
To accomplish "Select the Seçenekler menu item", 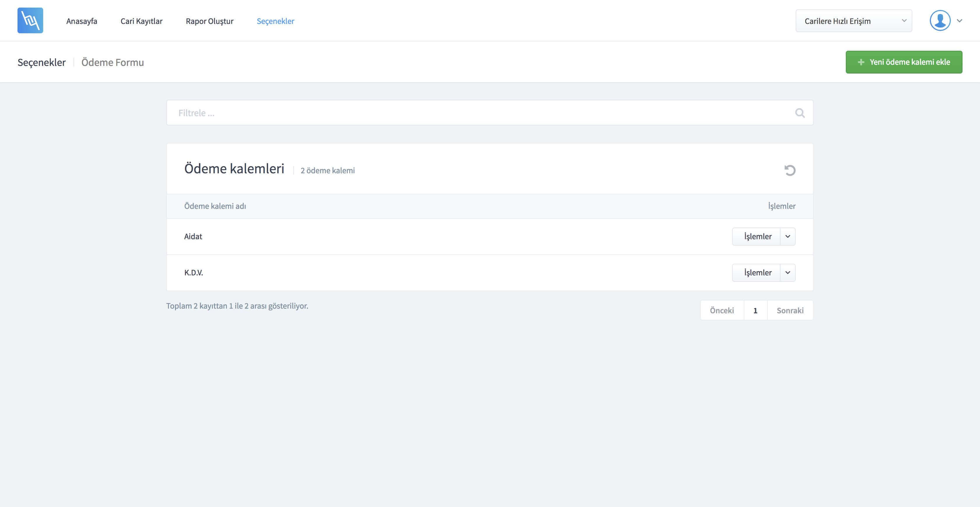I will (x=275, y=21).
